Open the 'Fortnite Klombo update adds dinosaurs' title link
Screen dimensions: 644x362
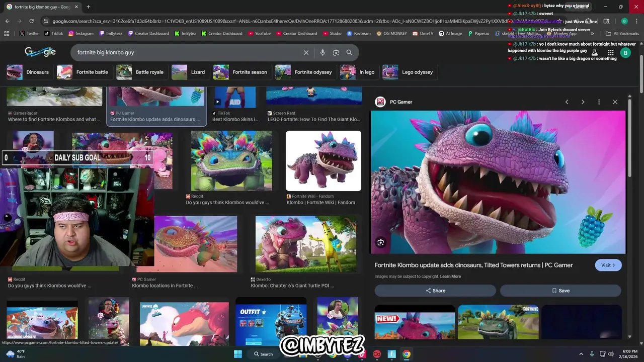[x=473, y=265]
